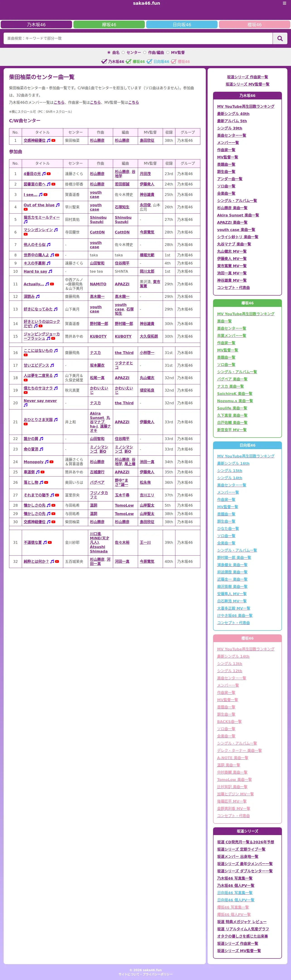Toggle the 日向坂46 filter checkbox
291x980 pixels.
pyautogui.click(x=149, y=62)
